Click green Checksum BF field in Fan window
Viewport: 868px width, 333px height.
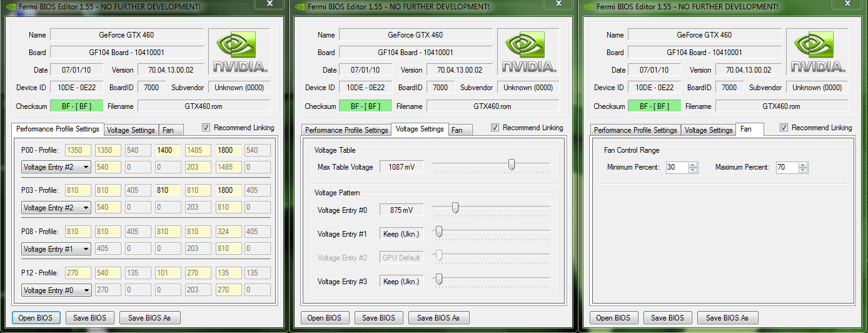coord(654,106)
